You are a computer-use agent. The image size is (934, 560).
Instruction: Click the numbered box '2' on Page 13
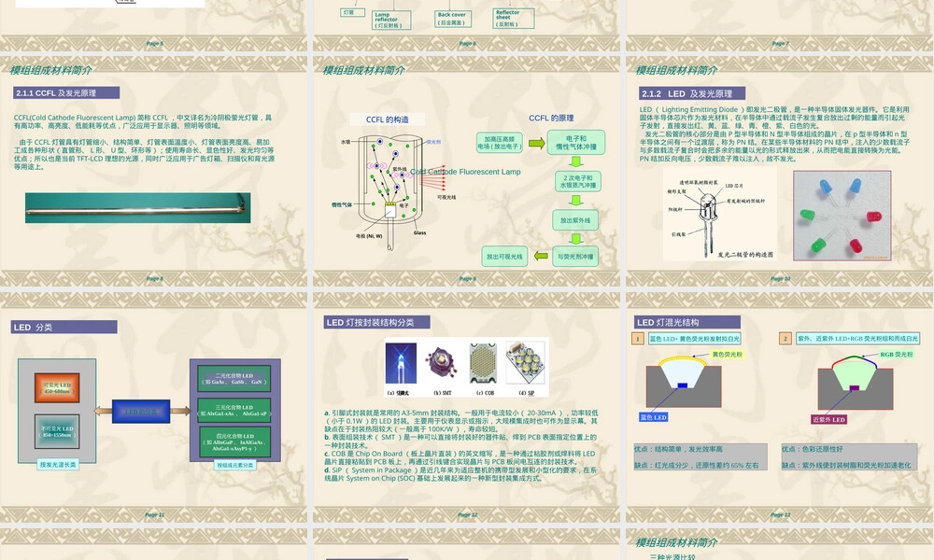tap(785, 339)
